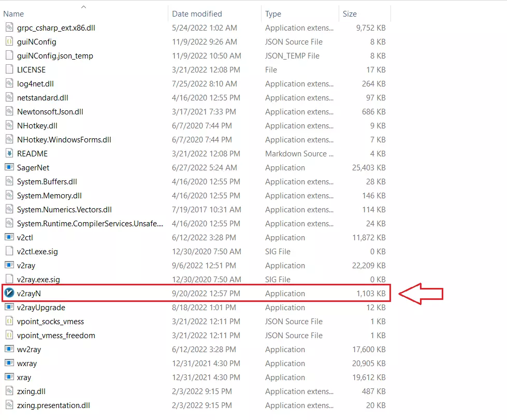Select the Newtonsoft.Json.dll file name

click(50, 111)
